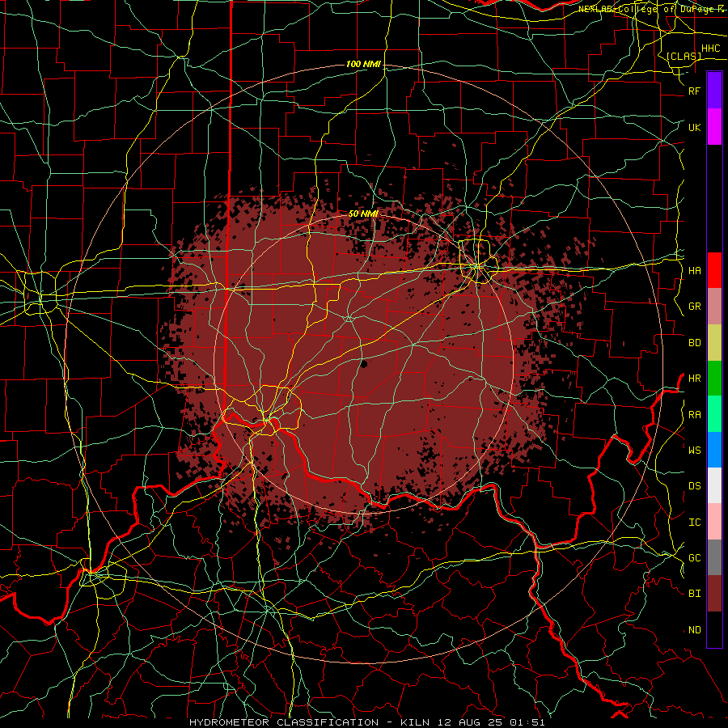Click the [CLAS] units label

point(684,56)
